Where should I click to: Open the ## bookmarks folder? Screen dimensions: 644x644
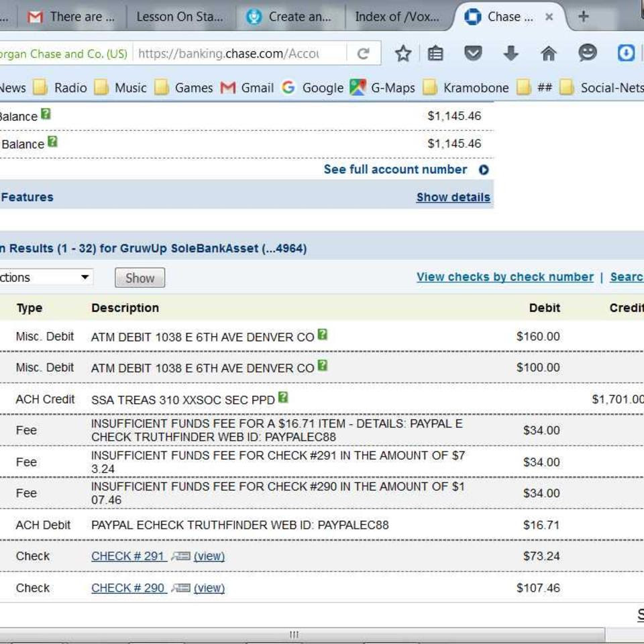pos(535,87)
